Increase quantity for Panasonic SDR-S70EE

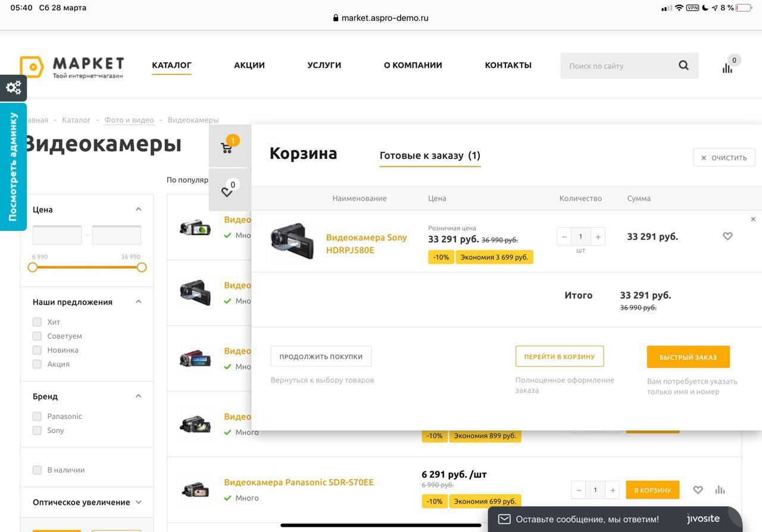pos(613,490)
